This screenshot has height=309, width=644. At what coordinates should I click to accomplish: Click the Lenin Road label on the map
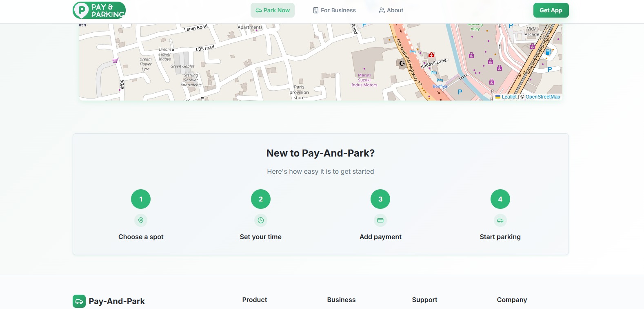[x=196, y=28]
